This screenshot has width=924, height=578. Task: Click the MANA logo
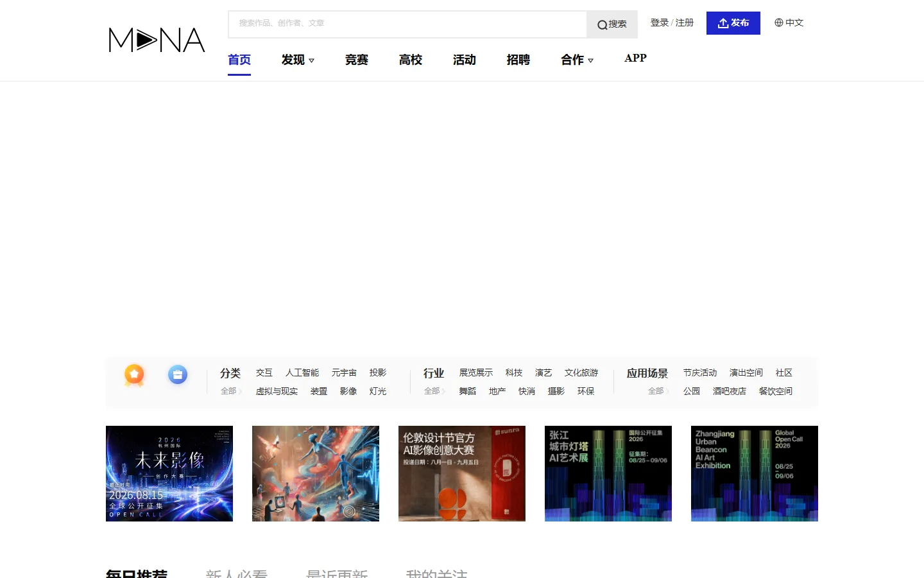coord(157,40)
